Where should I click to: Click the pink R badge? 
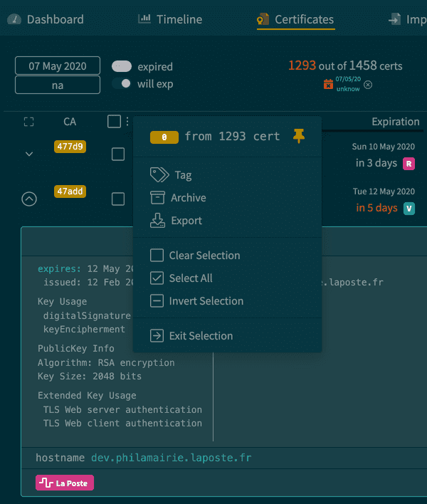click(x=408, y=164)
